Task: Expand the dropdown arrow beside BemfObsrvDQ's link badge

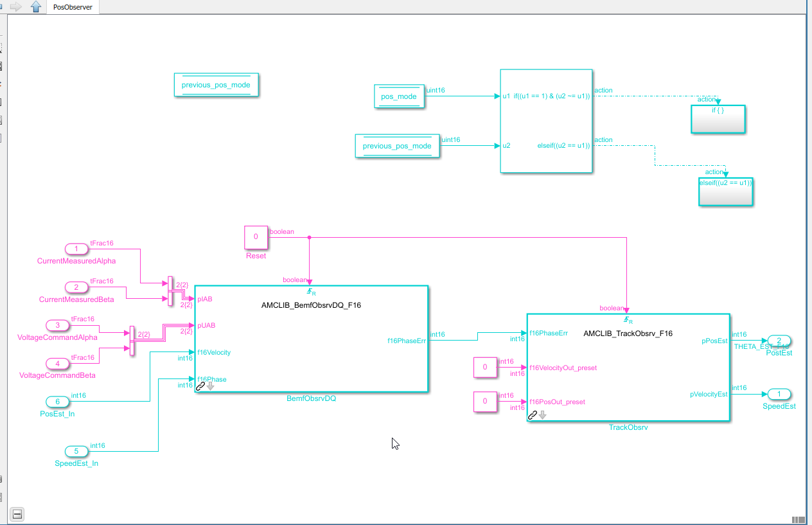Action: [209, 385]
